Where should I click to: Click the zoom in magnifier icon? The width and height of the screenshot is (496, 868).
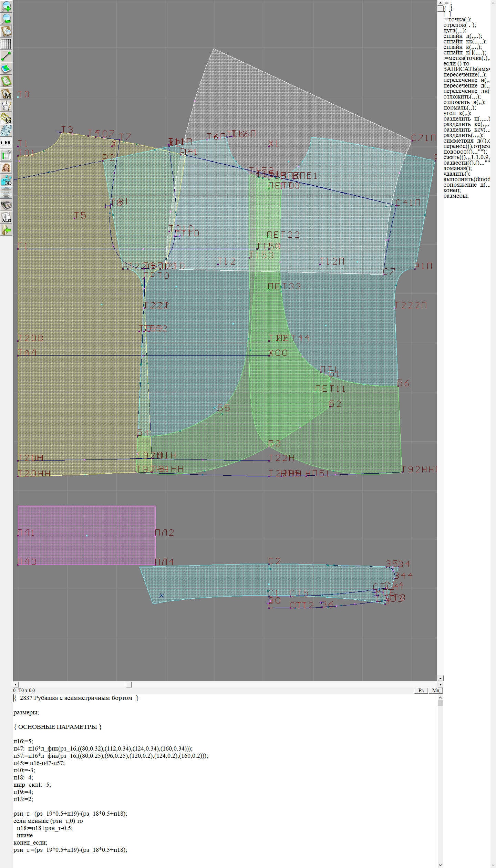coord(6,6)
